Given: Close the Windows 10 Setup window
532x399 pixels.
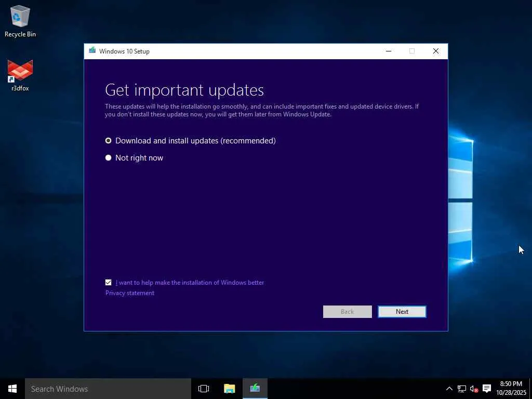Looking at the screenshot, I should tap(436, 51).
